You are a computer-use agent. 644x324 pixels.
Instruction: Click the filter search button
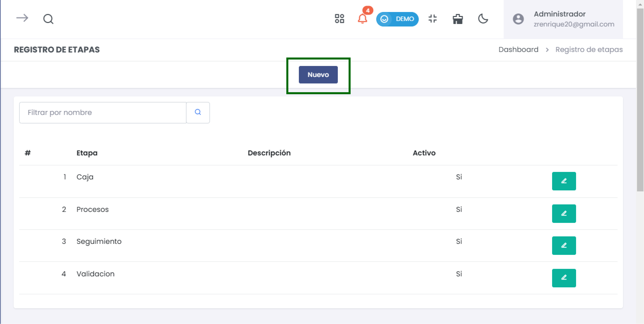(198, 113)
